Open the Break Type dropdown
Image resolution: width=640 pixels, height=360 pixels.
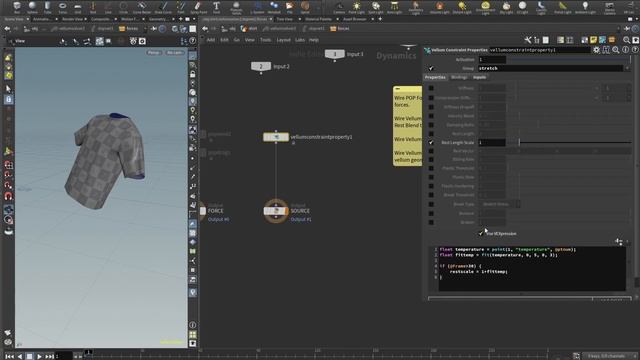(x=499, y=204)
